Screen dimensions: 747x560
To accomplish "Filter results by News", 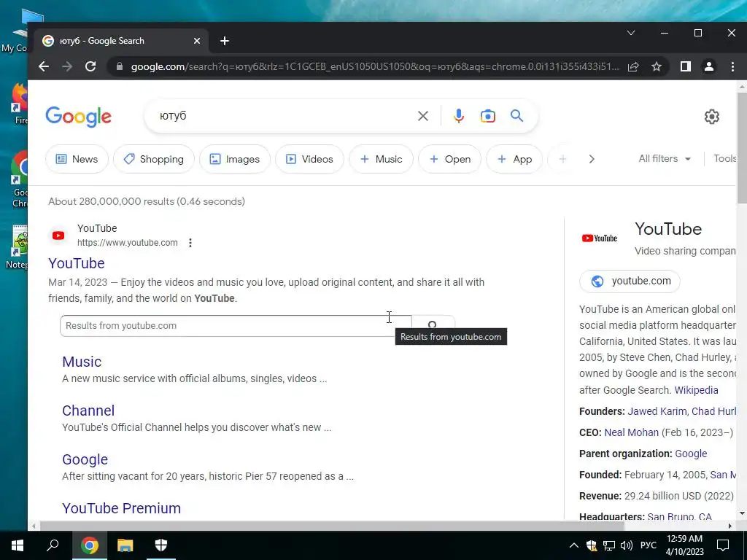I will pos(77,159).
